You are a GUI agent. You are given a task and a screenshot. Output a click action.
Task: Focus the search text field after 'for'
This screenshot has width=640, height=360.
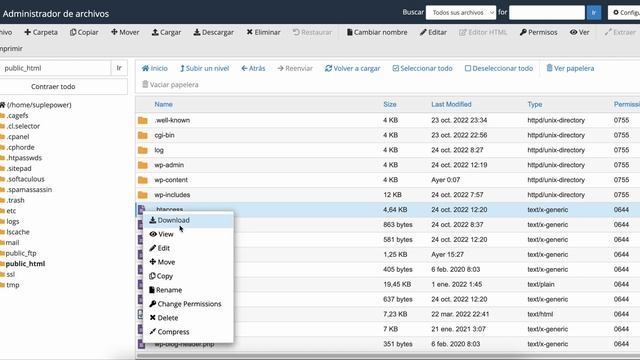(x=547, y=13)
